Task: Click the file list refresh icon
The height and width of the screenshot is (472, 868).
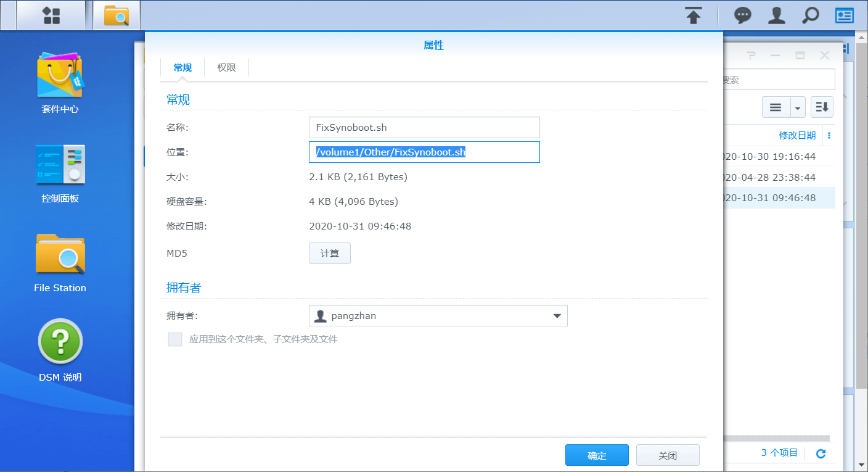Action: [x=821, y=452]
